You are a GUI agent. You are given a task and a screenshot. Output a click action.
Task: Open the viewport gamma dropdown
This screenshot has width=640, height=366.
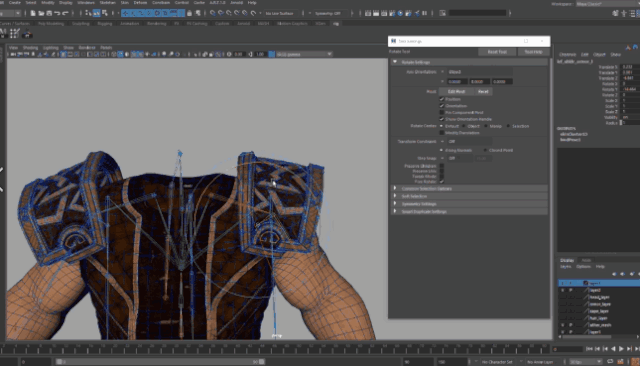click(304, 54)
